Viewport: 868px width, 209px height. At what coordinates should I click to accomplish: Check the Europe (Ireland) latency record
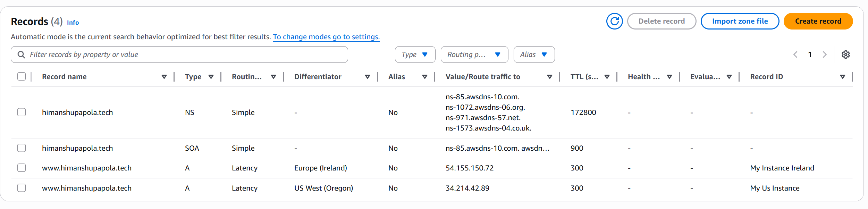click(x=22, y=168)
